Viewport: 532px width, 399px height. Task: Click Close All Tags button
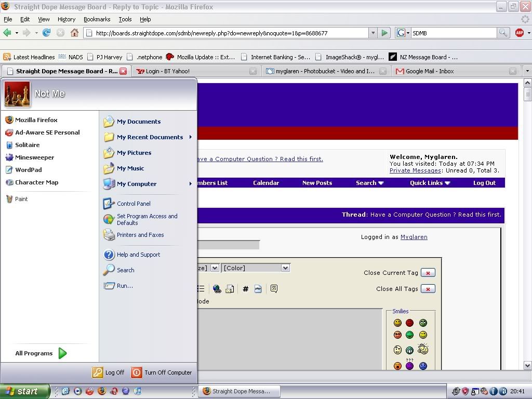tap(428, 289)
